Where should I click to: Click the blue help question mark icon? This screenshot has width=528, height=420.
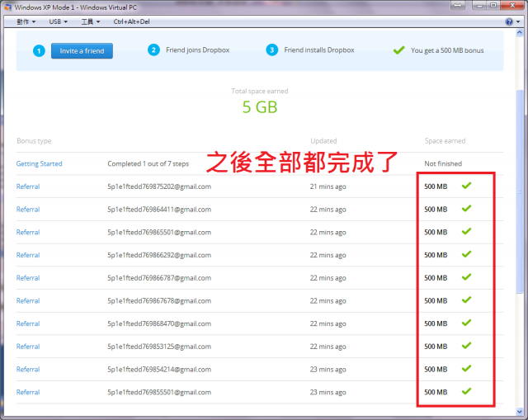point(509,22)
